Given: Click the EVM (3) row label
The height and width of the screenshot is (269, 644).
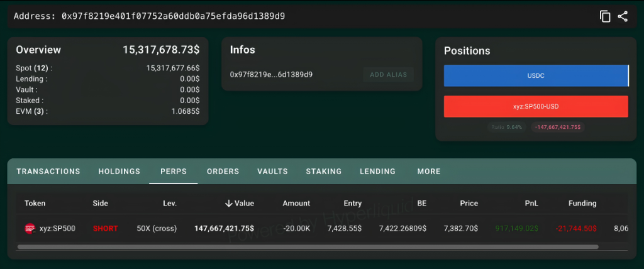Looking at the screenshot, I should [31, 111].
